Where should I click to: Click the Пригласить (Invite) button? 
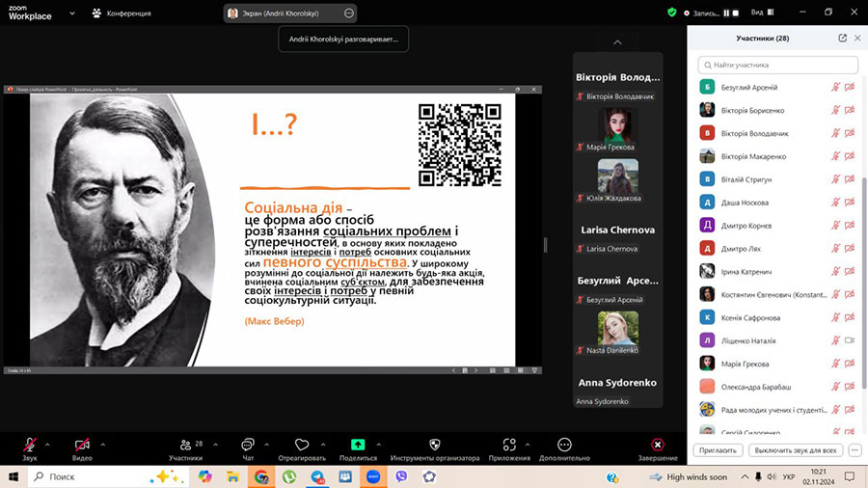pos(718,450)
